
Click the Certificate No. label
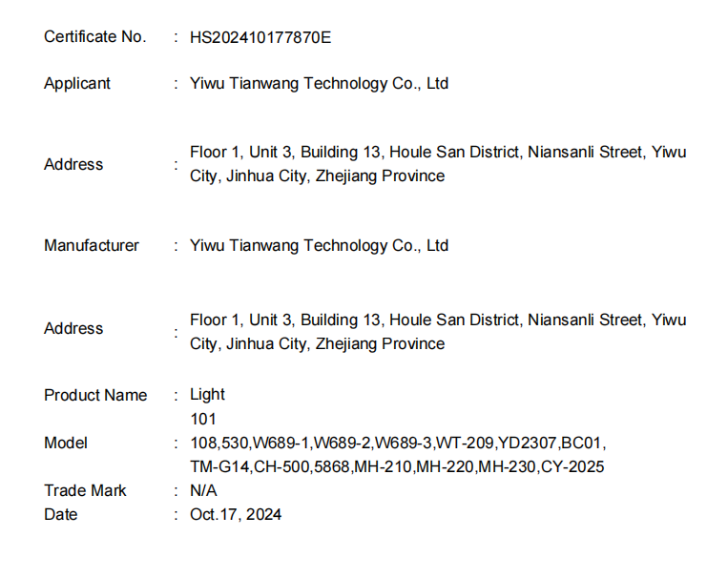tap(95, 37)
